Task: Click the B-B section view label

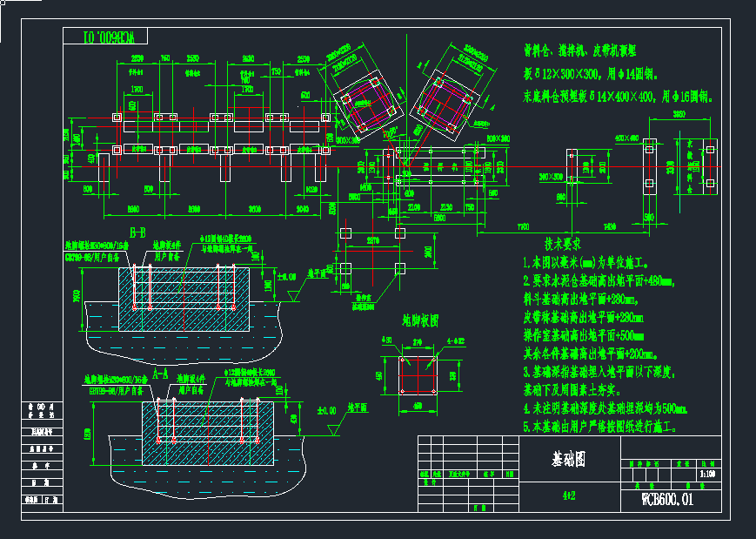Action: 137,232
